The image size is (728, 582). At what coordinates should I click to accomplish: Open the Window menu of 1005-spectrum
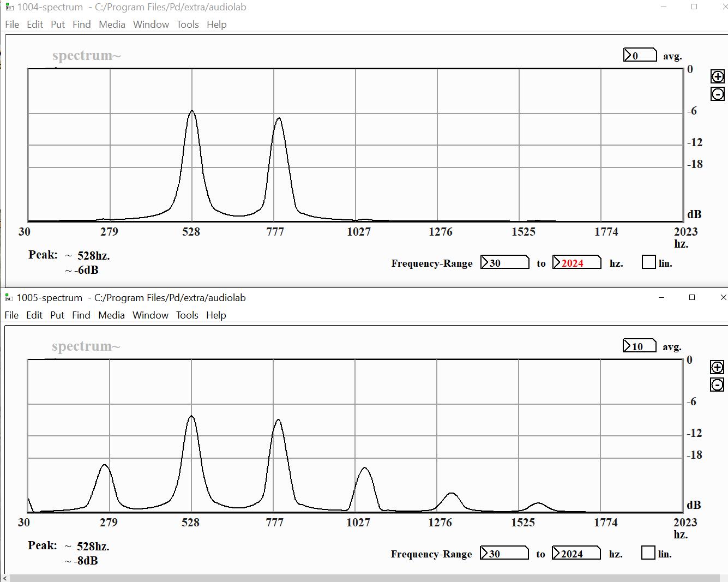point(151,315)
